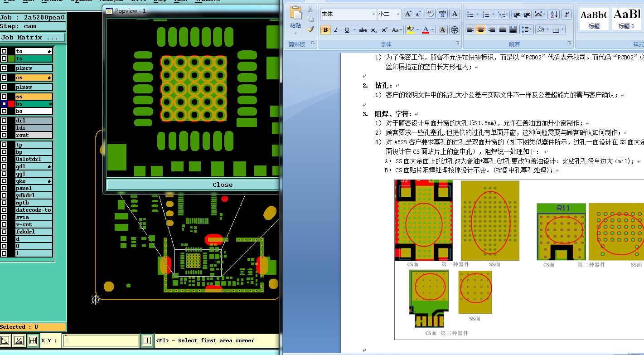Viewport: 644px width, 355px height.
Task: Select 标题 1 heading style
Action: tap(627, 19)
